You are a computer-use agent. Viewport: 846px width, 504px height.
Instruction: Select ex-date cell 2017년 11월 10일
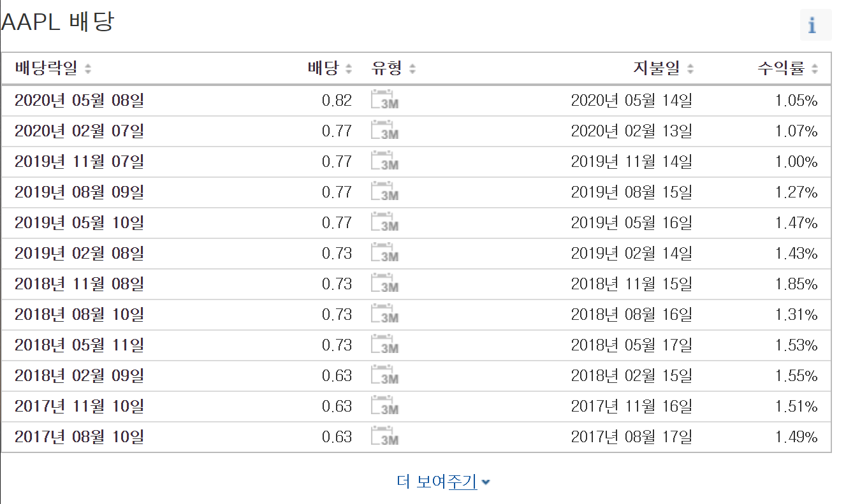80,407
